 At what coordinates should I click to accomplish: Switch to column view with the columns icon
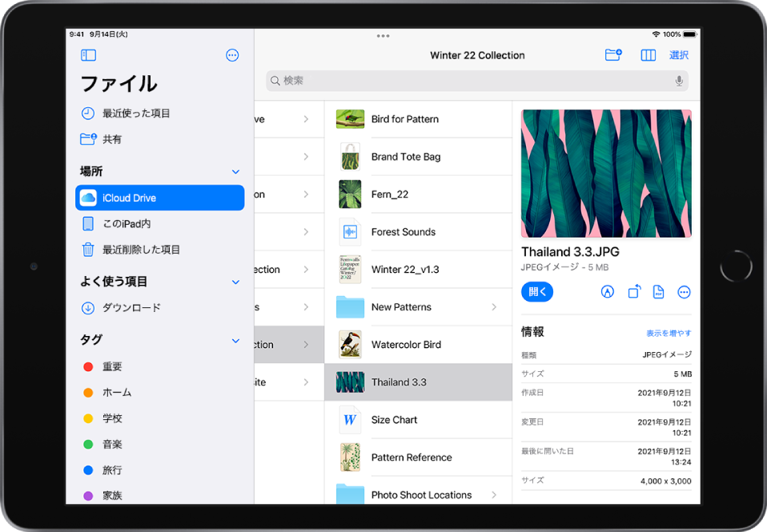(x=649, y=54)
